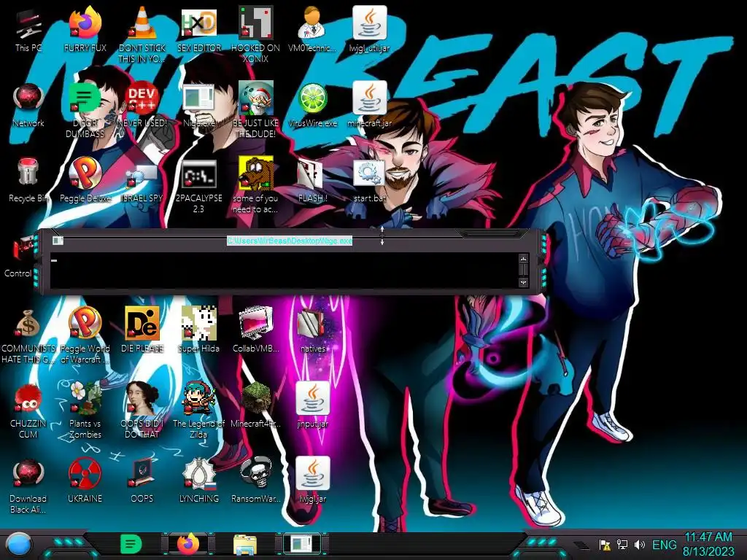Viewport: 747px width, 560px height.
Task: Select the OOPS DID I DO THAT portrait icon
Action: pos(142,411)
